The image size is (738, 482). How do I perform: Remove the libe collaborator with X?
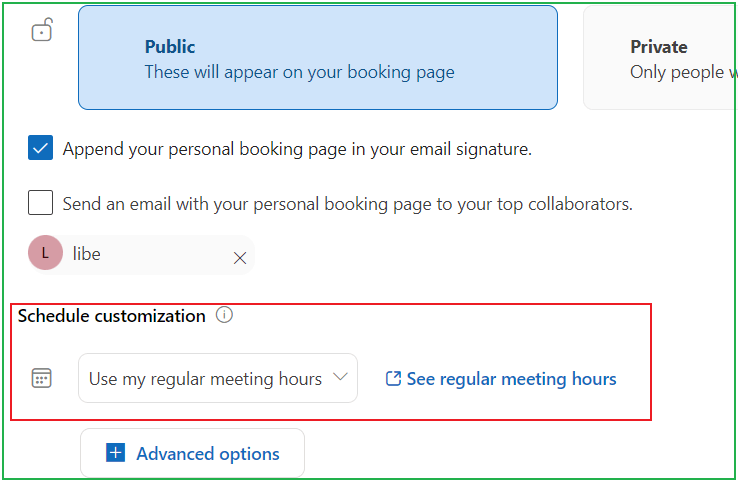(240, 258)
